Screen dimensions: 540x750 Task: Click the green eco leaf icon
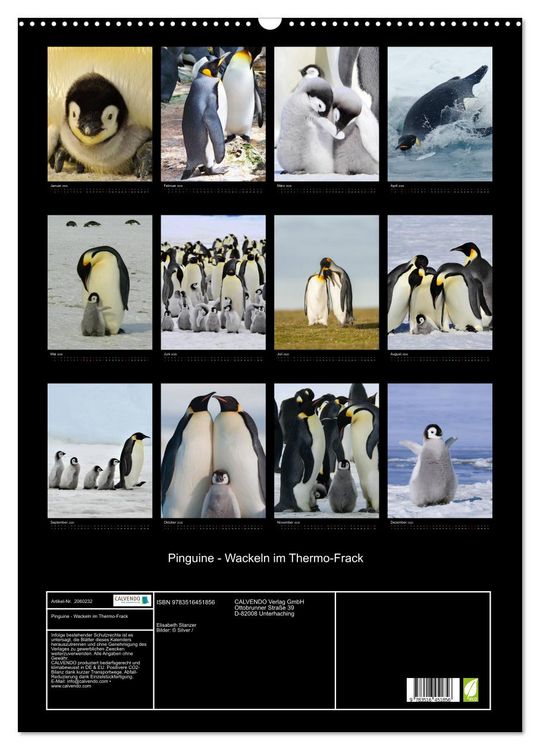(x=471, y=690)
